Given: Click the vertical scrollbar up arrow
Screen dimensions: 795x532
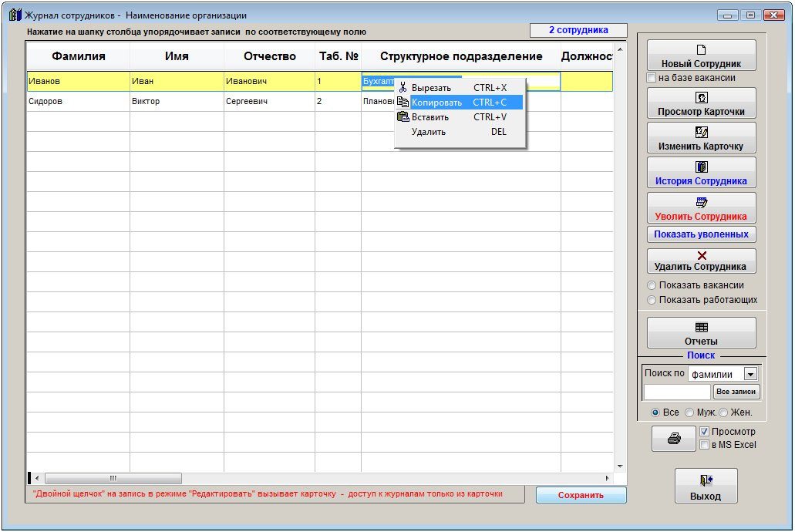Looking at the screenshot, I should tap(619, 49).
